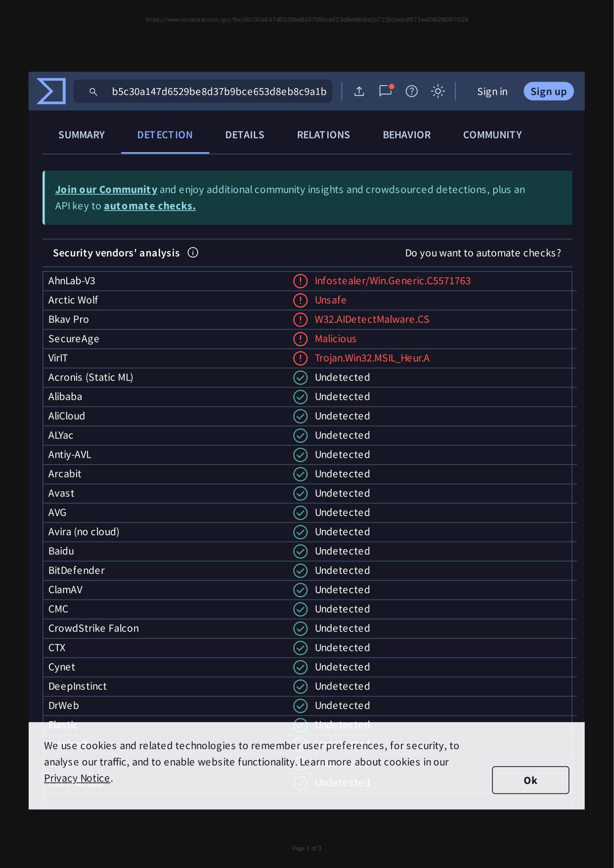Open the notifications chat icon

click(385, 91)
